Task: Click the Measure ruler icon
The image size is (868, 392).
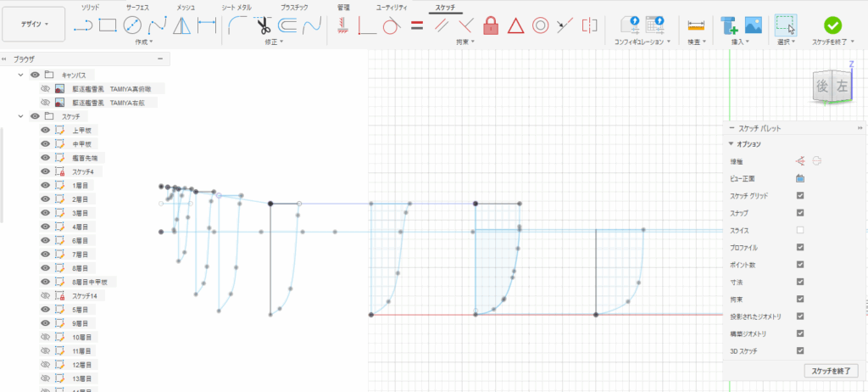Action: tap(696, 25)
